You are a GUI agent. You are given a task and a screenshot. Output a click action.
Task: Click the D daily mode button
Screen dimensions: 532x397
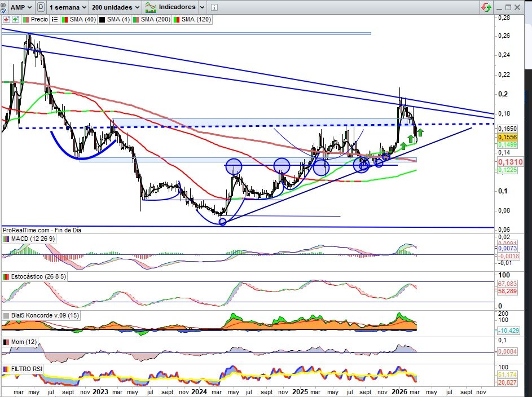41,7
